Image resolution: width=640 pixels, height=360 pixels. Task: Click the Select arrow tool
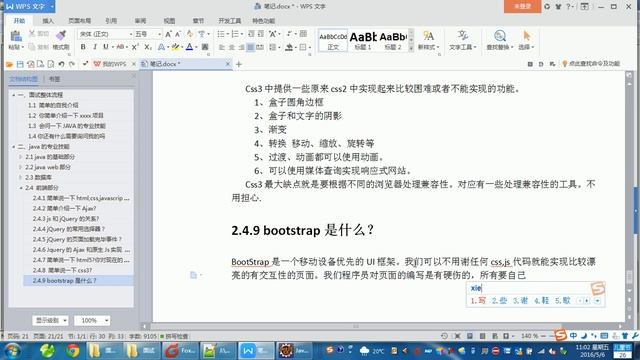coord(526,40)
